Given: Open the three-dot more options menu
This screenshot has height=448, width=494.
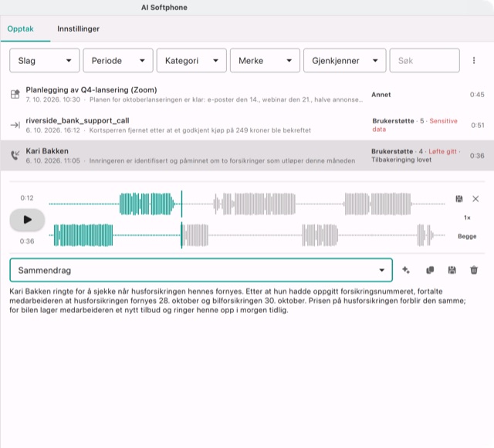Looking at the screenshot, I should click(474, 60).
